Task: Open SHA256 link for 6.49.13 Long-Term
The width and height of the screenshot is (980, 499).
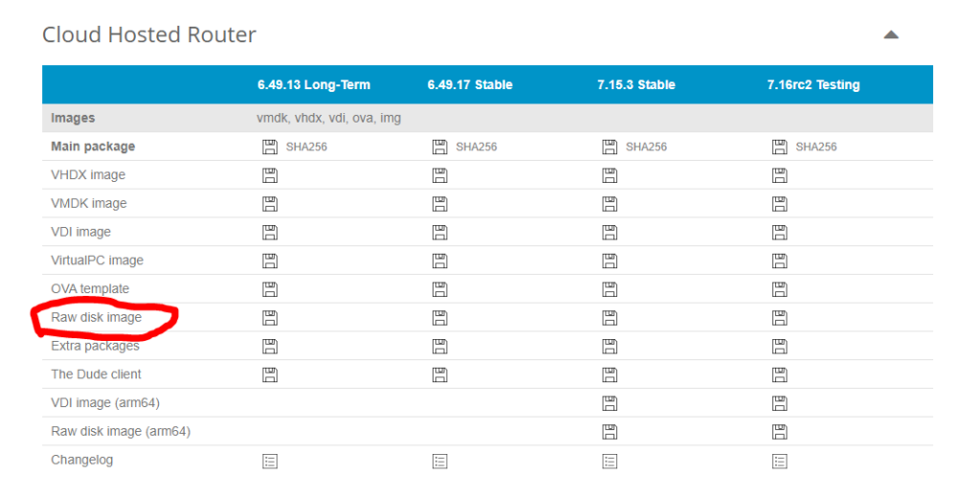Action: [x=306, y=147]
